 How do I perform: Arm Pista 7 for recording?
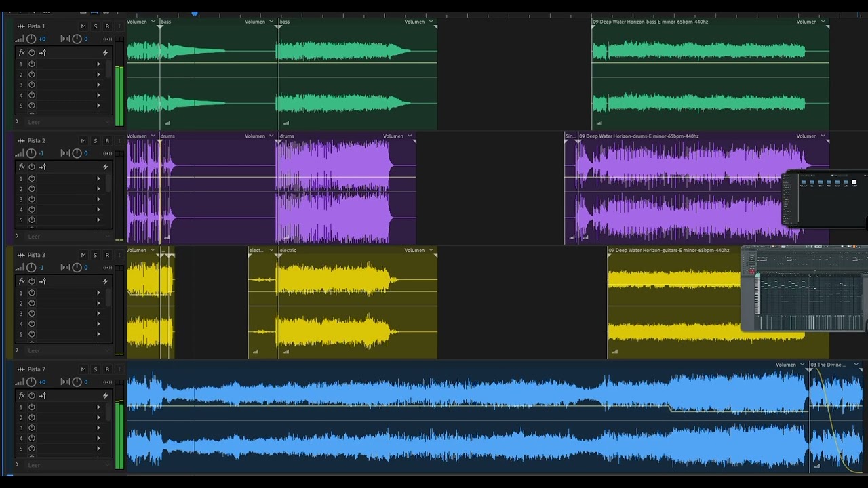(107, 370)
